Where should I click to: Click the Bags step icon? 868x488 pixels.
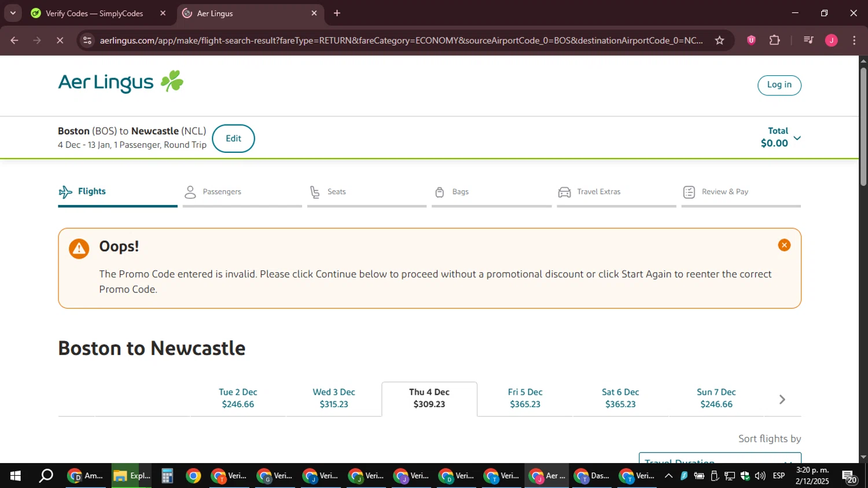pos(440,192)
